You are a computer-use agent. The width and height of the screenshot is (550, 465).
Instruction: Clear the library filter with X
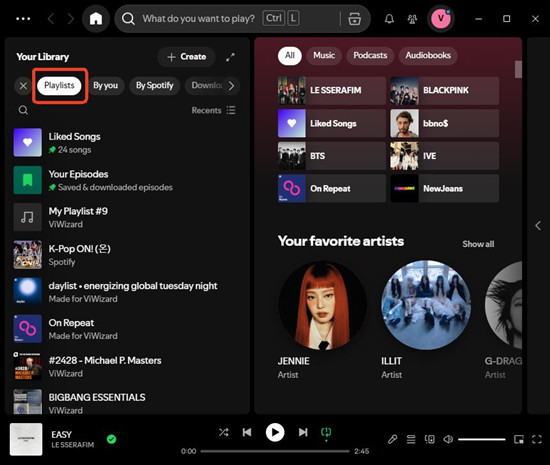tap(23, 86)
